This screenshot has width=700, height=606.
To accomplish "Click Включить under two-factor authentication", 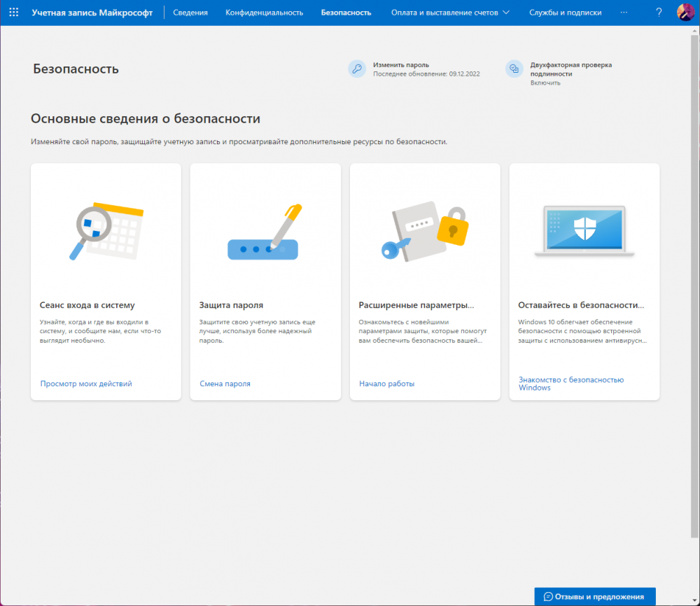I will (545, 83).
